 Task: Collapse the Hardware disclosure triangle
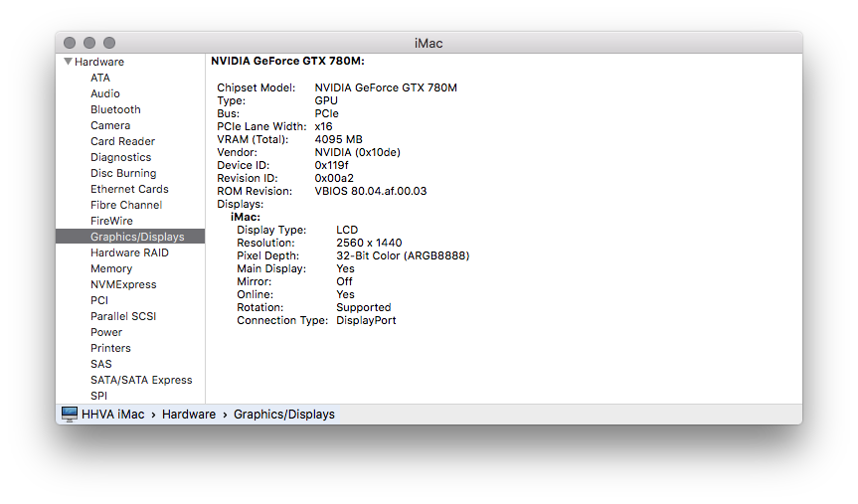[68, 62]
